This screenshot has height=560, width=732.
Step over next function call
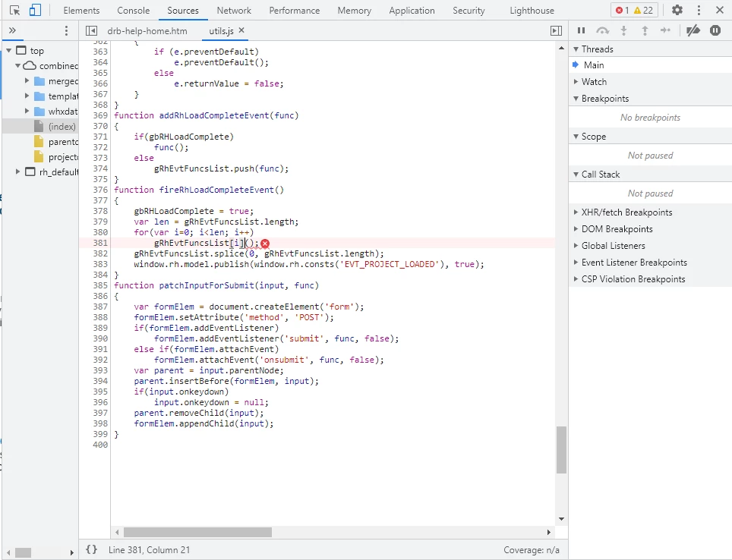tap(603, 30)
